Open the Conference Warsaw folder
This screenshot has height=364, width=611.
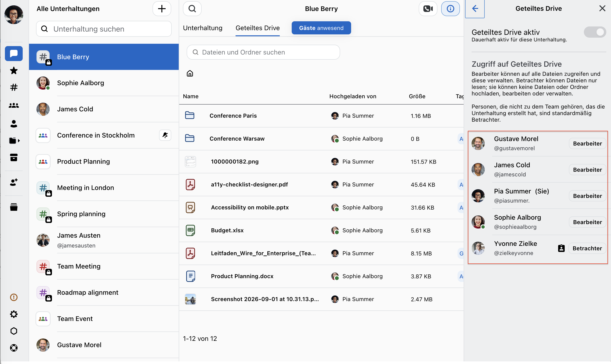[237, 139]
